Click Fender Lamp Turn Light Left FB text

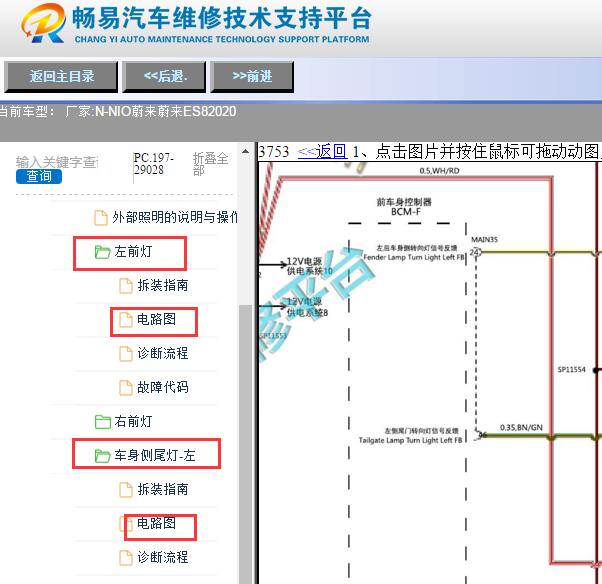tap(414, 257)
